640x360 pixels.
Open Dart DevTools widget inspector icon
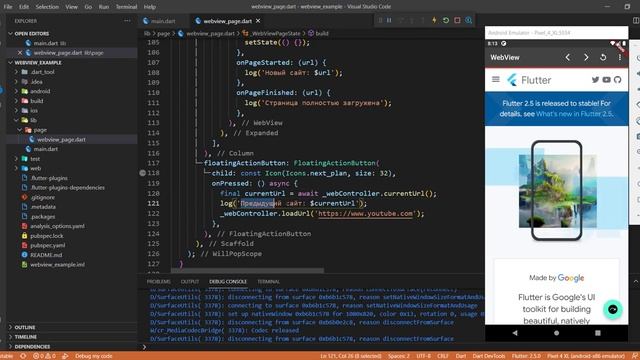click(469, 20)
